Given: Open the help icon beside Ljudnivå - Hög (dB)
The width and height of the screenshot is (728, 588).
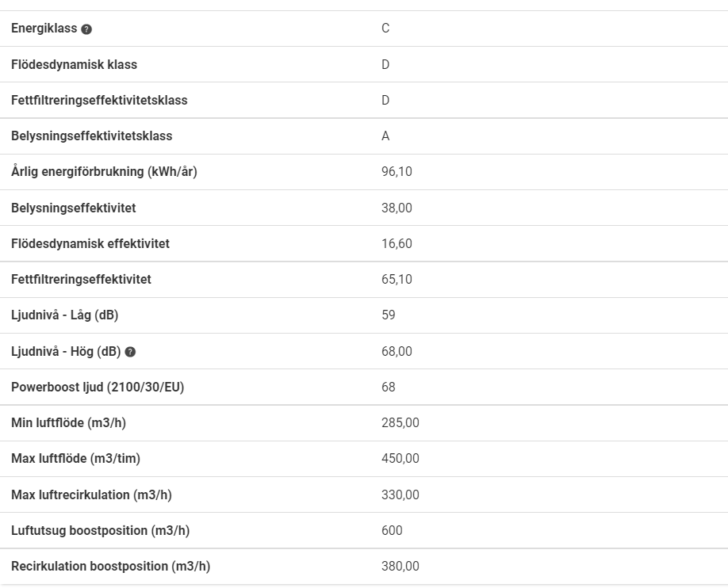Looking at the screenshot, I should point(131,352).
